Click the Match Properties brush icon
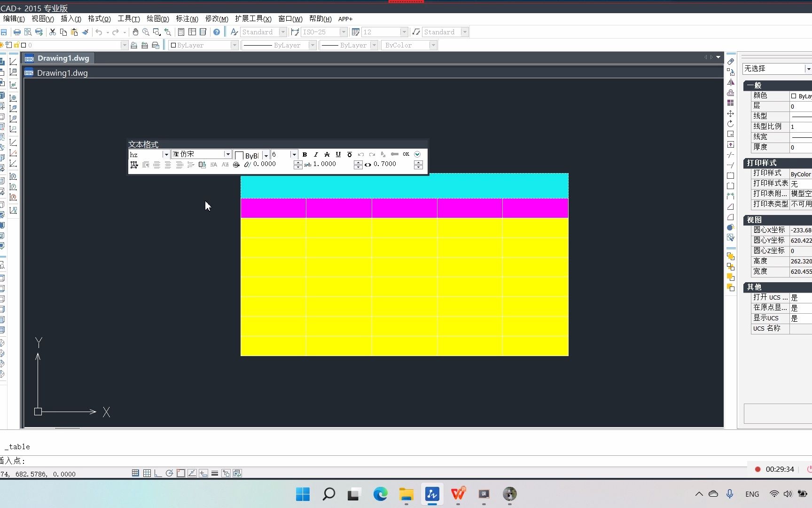This screenshot has width=812, height=508. pyautogui.click(x=85, y=32)
